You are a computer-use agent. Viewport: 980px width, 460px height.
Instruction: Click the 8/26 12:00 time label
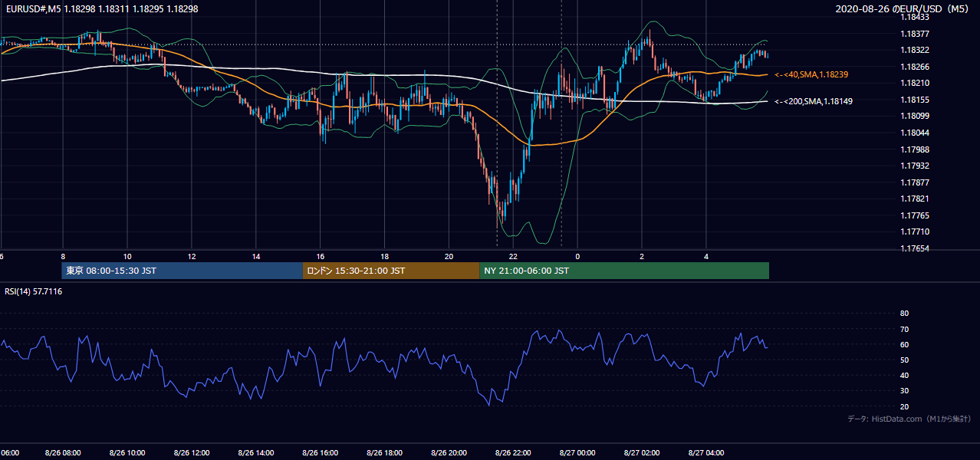coord(192,453)
